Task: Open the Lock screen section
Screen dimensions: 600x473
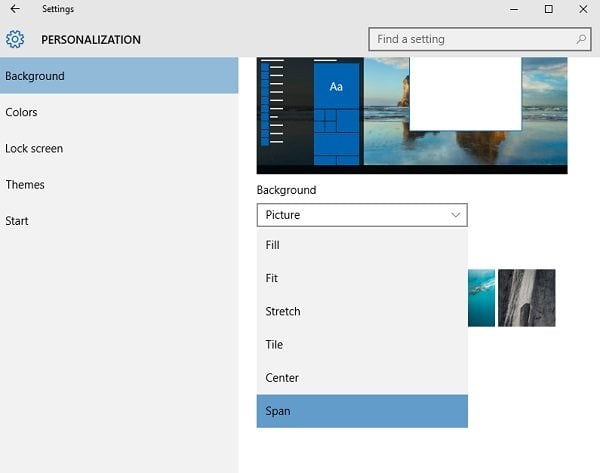Action: click(119, 148)
